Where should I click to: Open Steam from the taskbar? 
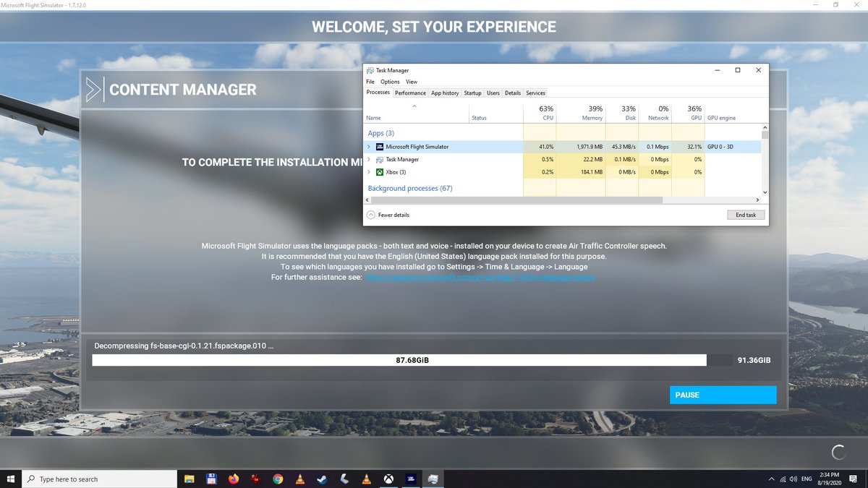[322, 479]
